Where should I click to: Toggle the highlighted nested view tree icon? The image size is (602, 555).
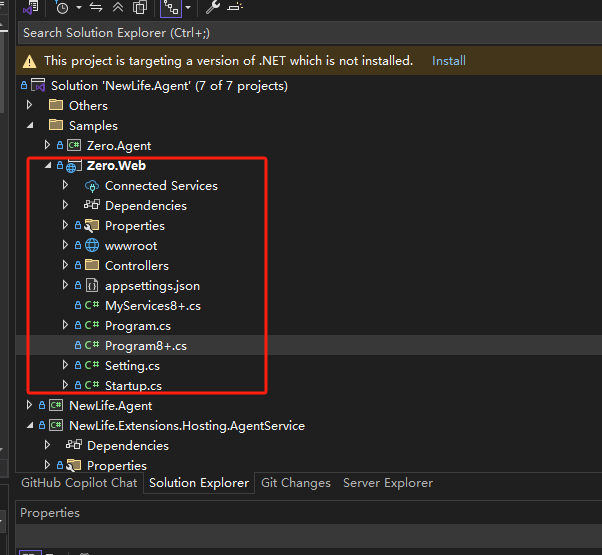click(x=171, y=7)
